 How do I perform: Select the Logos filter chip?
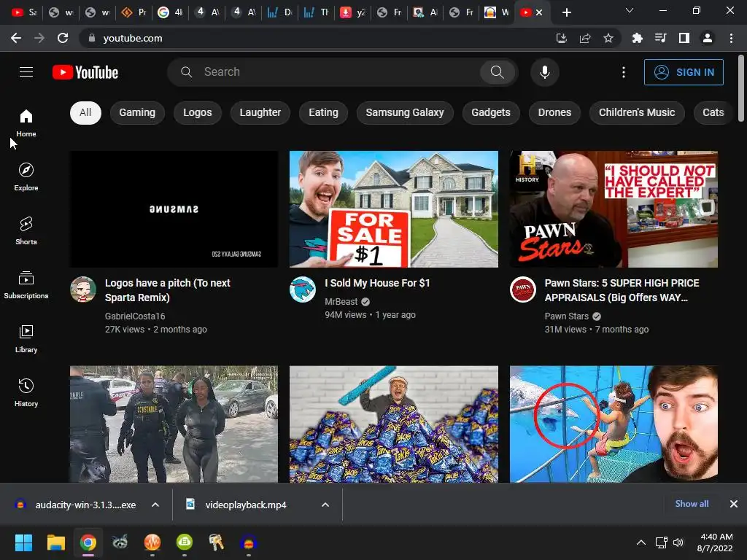click(x=197, y=113)
